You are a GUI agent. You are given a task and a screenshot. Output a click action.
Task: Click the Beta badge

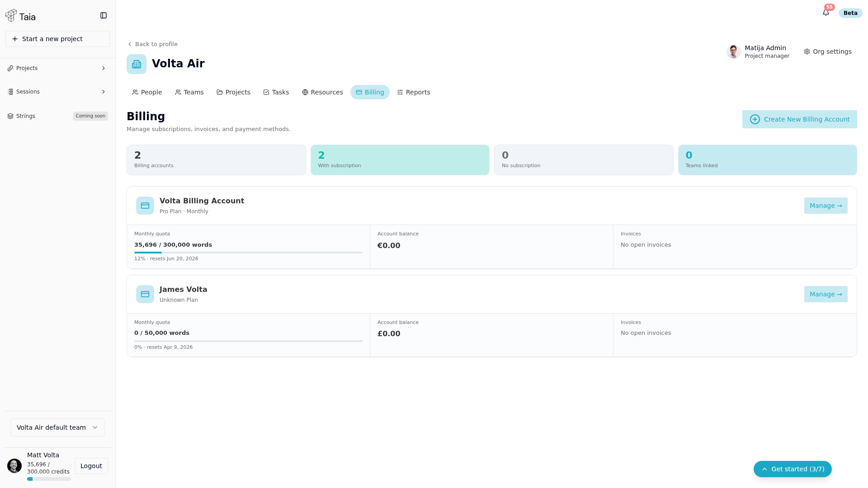tap(850, 13)
